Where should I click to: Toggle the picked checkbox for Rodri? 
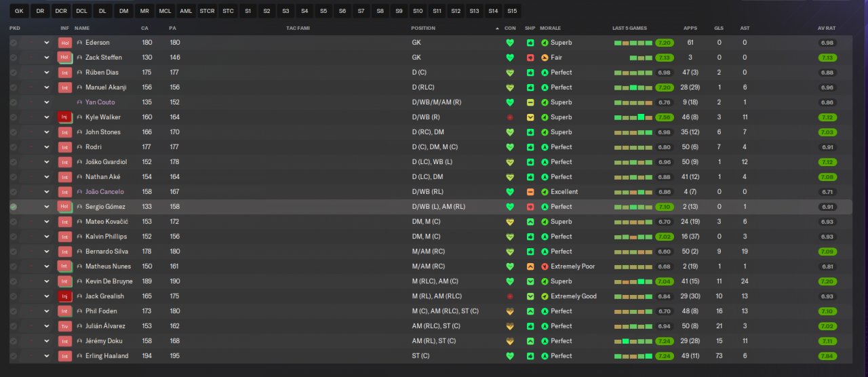14,147
